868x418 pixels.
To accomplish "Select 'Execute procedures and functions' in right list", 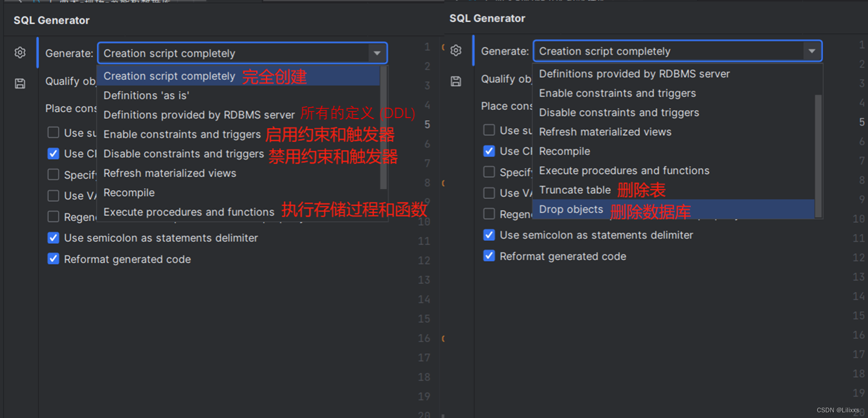I will click(x=674, y=171).
